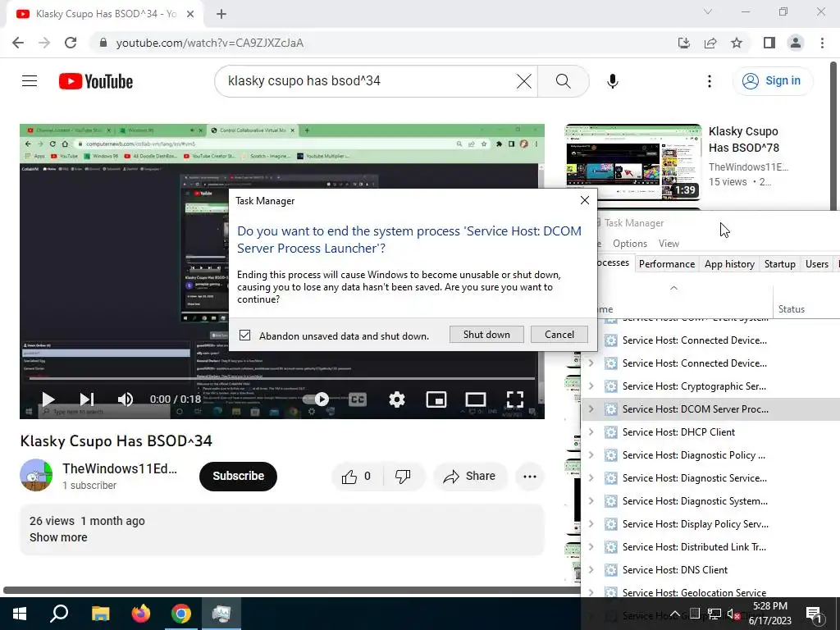Play the video
840x630 pixels.
48,399
